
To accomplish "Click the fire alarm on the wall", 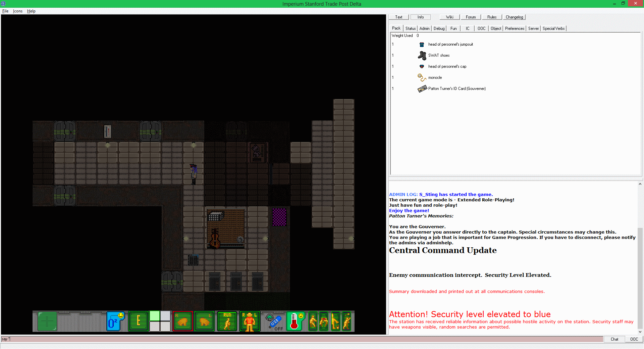I will click(x=107, y=131).
